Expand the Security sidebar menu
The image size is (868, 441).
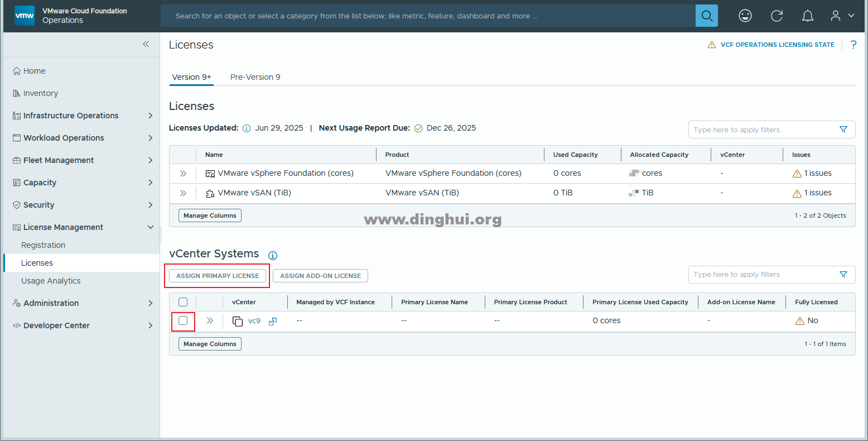150,205
